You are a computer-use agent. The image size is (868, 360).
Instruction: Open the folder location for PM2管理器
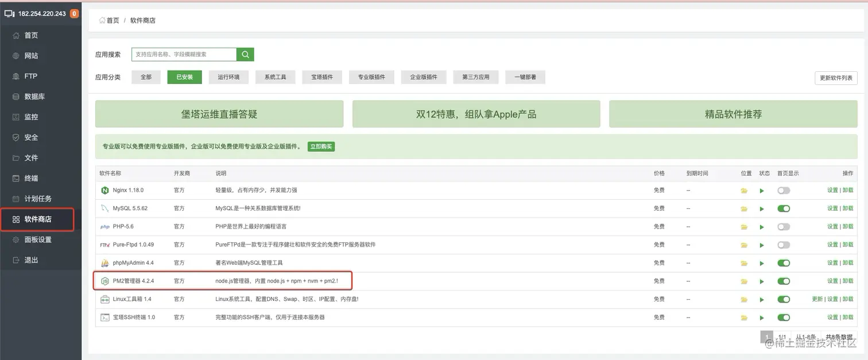click(x=744, y=281)
